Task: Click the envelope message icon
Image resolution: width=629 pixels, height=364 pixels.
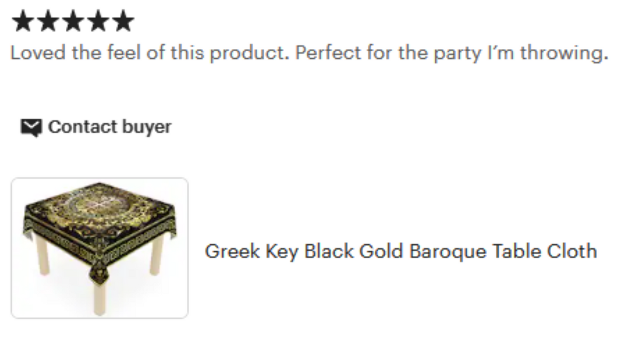Action: coord(31,127)
